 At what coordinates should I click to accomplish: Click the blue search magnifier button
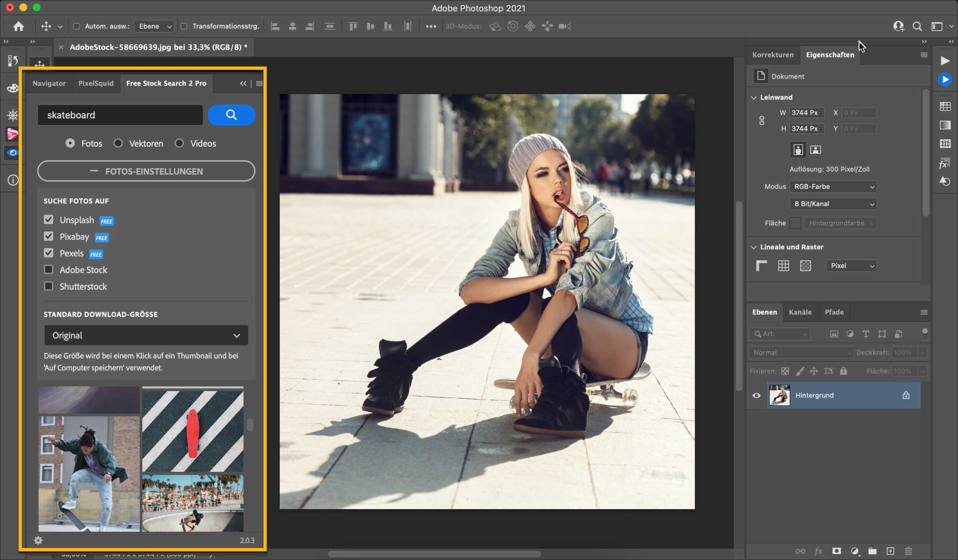pos(231,115)
